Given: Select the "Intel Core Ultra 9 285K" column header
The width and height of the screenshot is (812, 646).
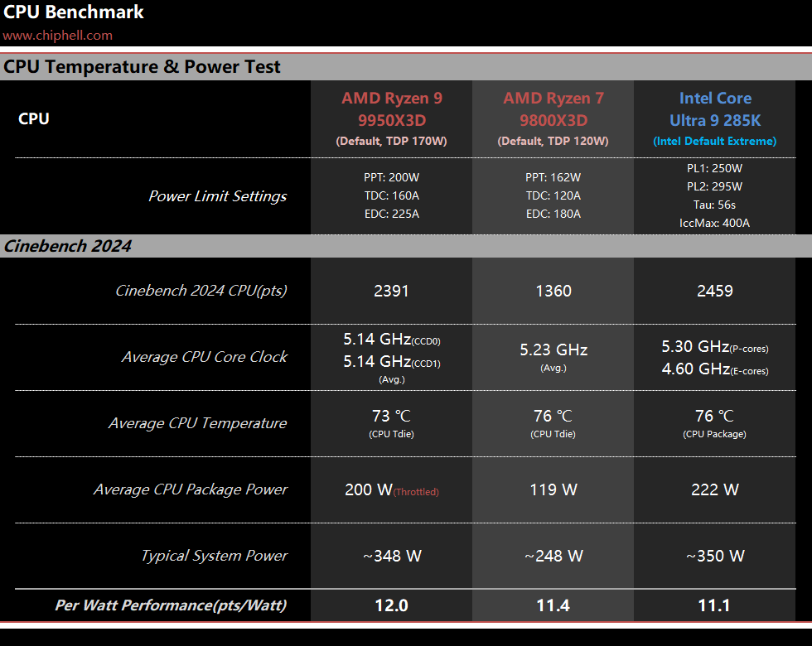Looking at the screenshot, I should [x=714, y=109].
